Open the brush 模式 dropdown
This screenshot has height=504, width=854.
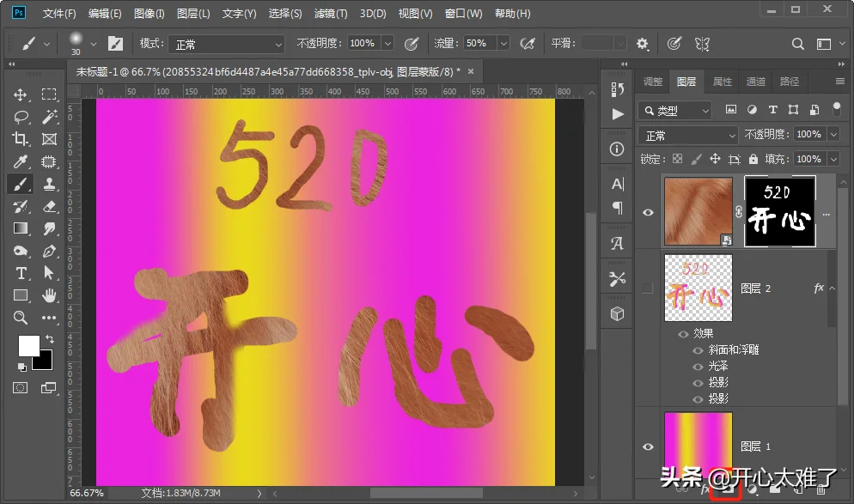226,44
